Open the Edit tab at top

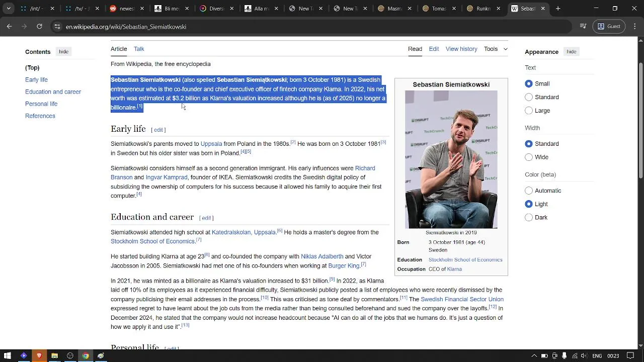[x=434, y=49]
